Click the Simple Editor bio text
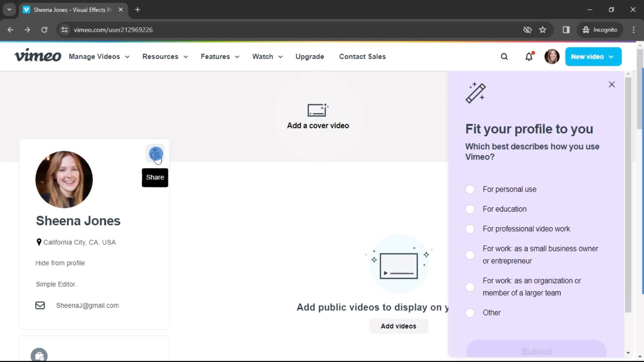The image size is (644, 362). coord(56,284)
